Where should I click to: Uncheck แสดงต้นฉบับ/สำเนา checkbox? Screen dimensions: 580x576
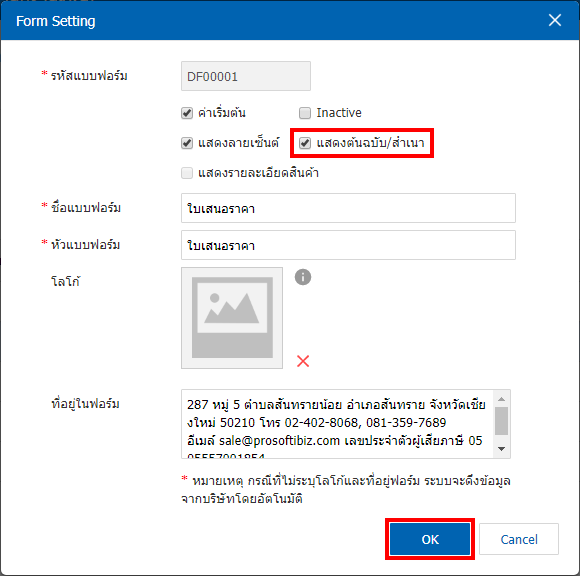pyautogui.click(x=305, y=143)
